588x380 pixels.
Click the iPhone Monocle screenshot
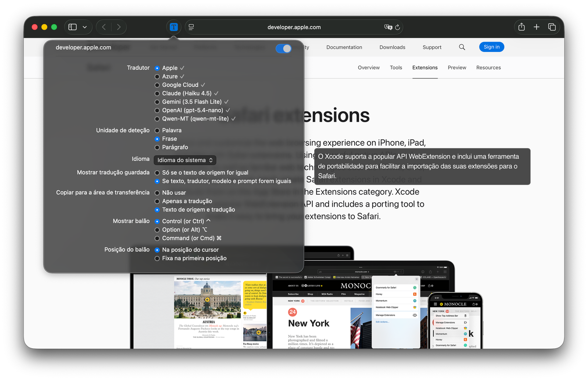pyautogui.click(x=456, y=321)
